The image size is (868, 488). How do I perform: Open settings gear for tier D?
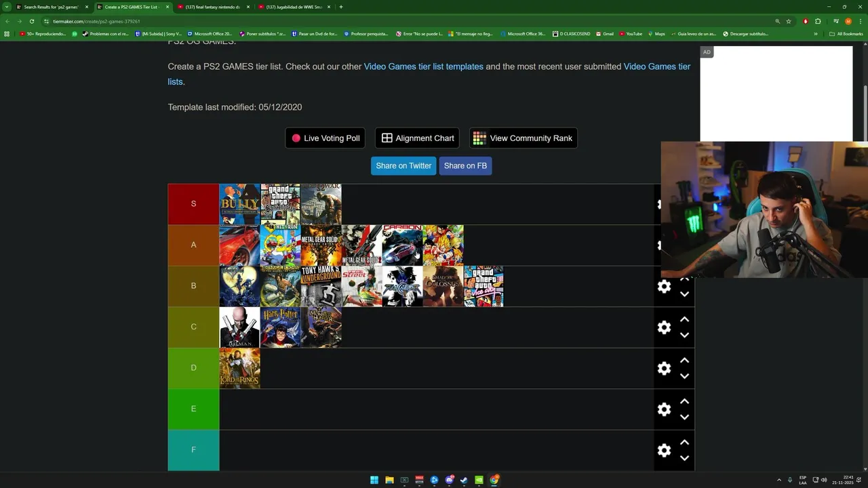point(664,368)
